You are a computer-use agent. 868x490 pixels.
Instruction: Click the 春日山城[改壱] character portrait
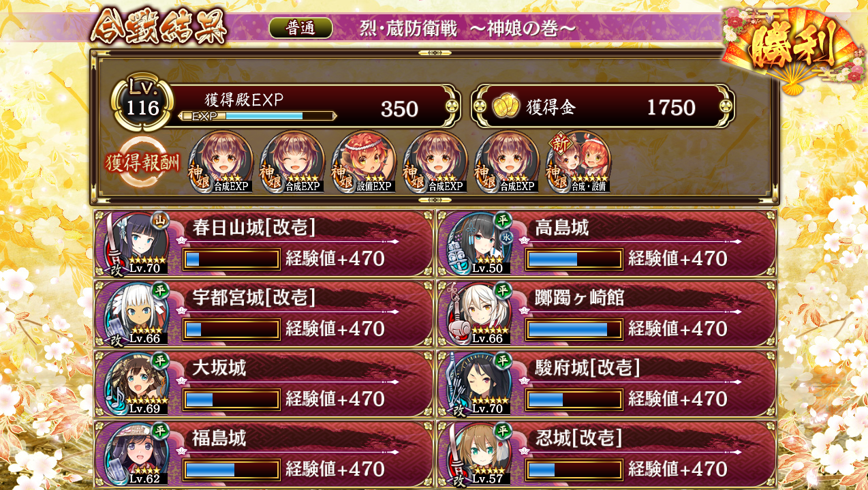coord(135,243)
